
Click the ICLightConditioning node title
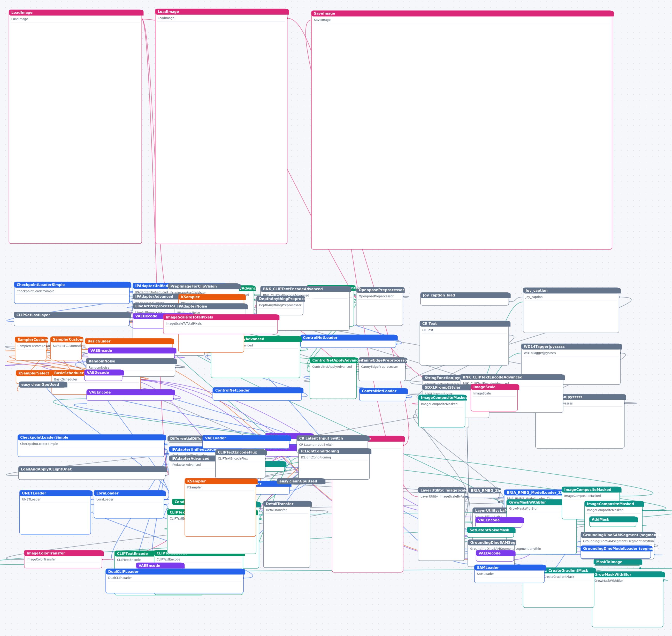335,451
